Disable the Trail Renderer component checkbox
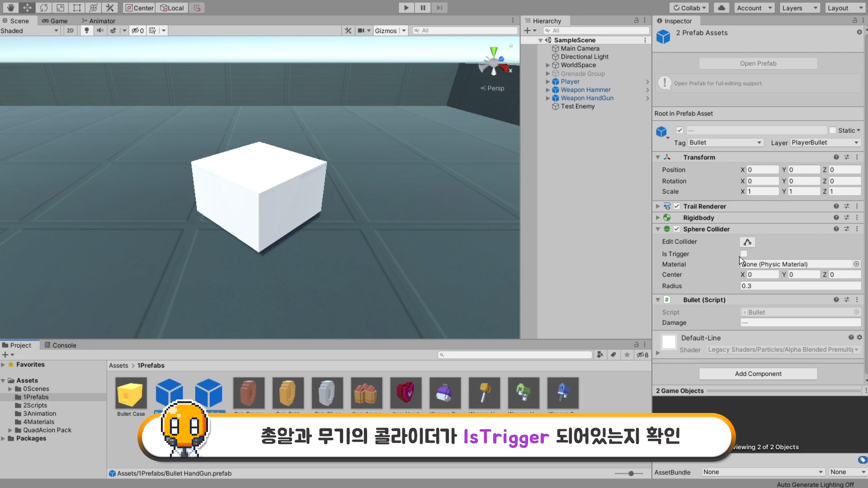Viewport: 868px width, 488px height. (677, 206)
